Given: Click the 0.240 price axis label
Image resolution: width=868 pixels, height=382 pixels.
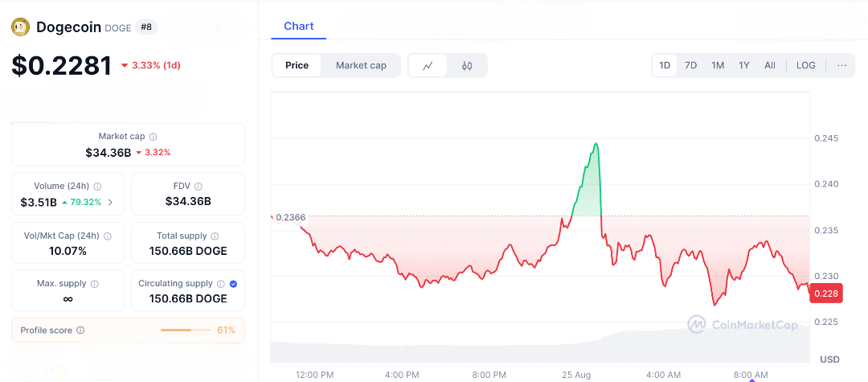Looking at the screenshot, I should [826, 184].
